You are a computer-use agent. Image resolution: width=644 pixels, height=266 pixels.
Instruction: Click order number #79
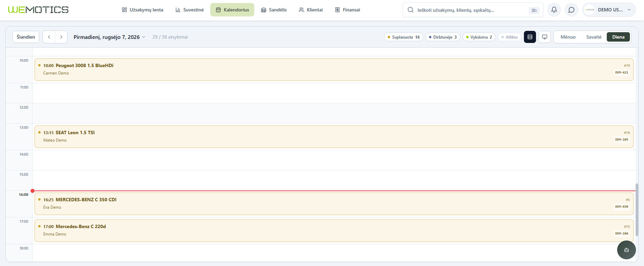[627, 66]
